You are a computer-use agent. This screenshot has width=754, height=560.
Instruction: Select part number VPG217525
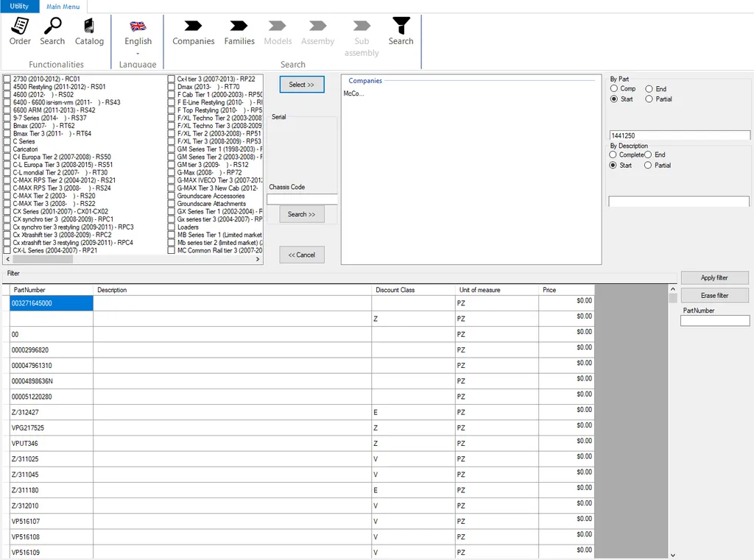(52, 428)
